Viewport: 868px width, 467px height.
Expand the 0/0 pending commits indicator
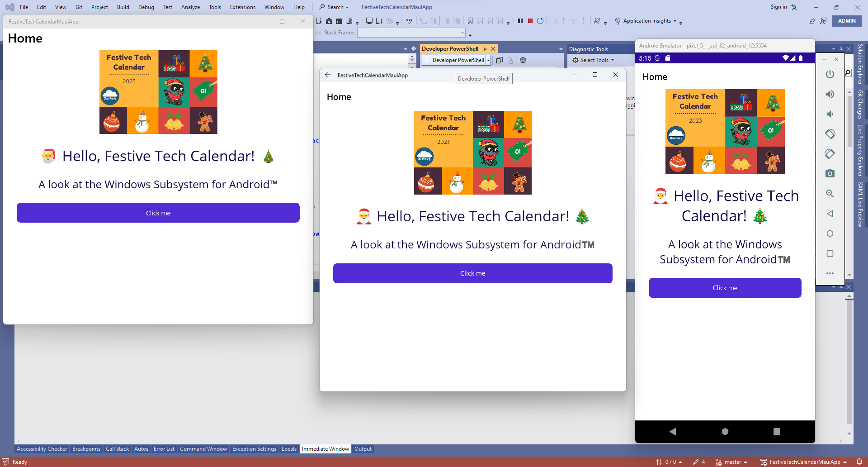669,462
